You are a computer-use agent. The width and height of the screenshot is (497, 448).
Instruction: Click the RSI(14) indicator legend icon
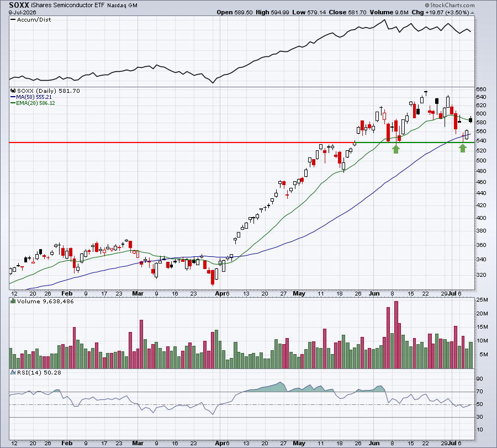click(x=13, y=372)
